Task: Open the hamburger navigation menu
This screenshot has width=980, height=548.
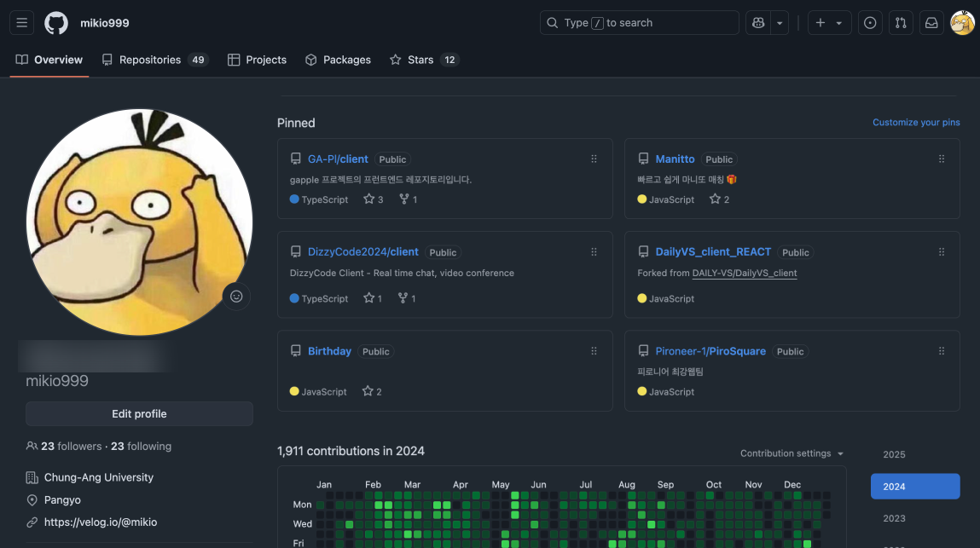Action: pyautogui.click(x=22, y=23)
